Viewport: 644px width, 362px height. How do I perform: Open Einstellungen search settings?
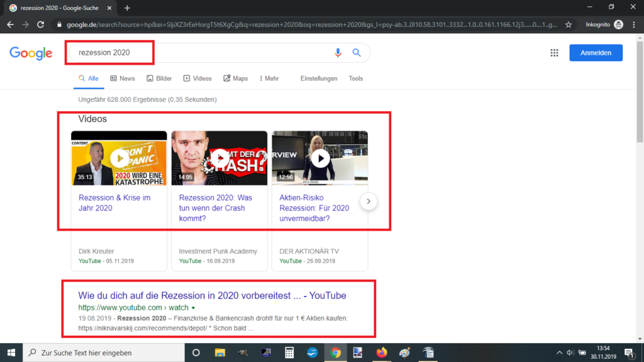(x=319, y=79)
